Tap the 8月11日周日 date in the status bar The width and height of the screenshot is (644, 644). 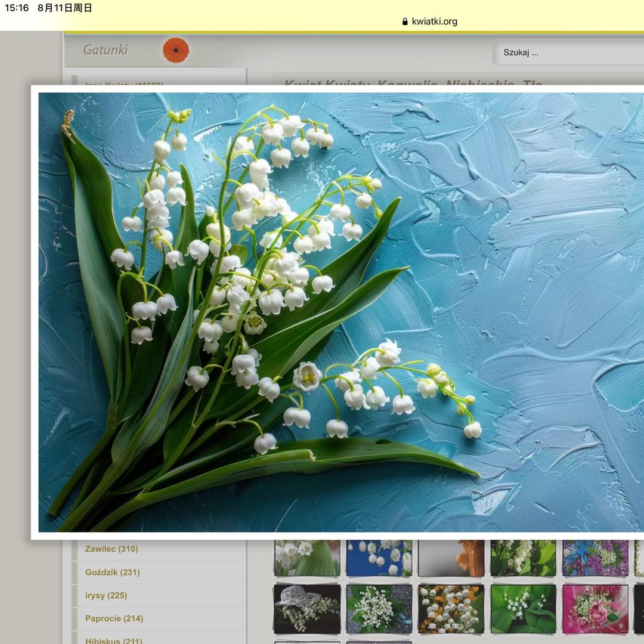tap(65, 8)
